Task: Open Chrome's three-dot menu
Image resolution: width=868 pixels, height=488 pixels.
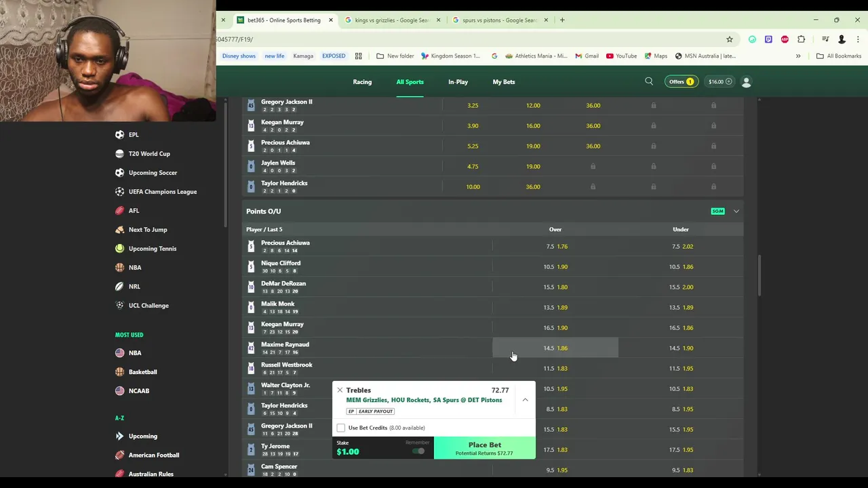Action: (x=858, y=39)
